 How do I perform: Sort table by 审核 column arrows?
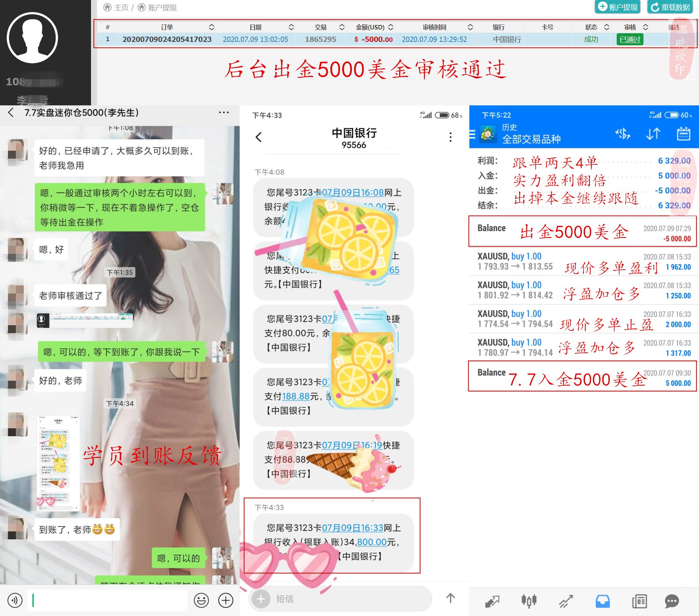coord(645,27)
